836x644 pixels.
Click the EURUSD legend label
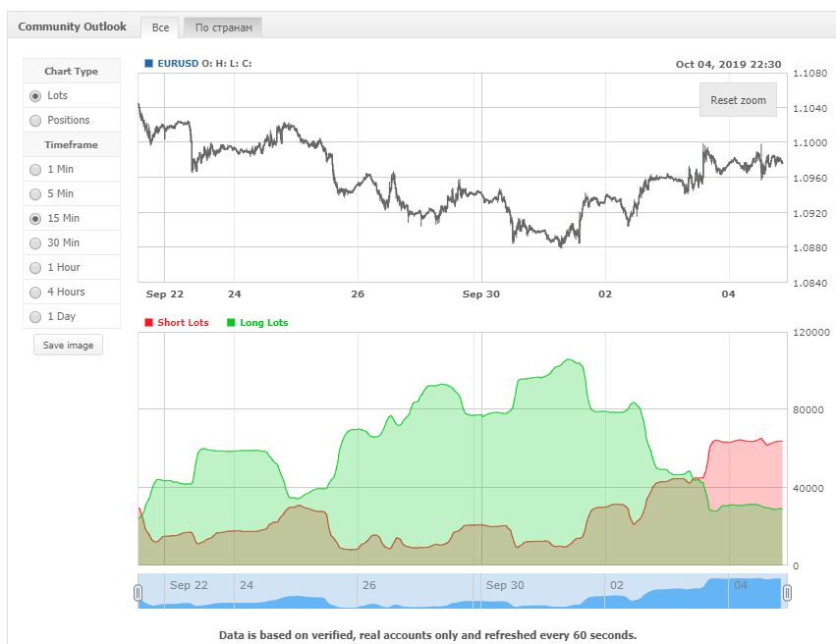click(178, 64)
